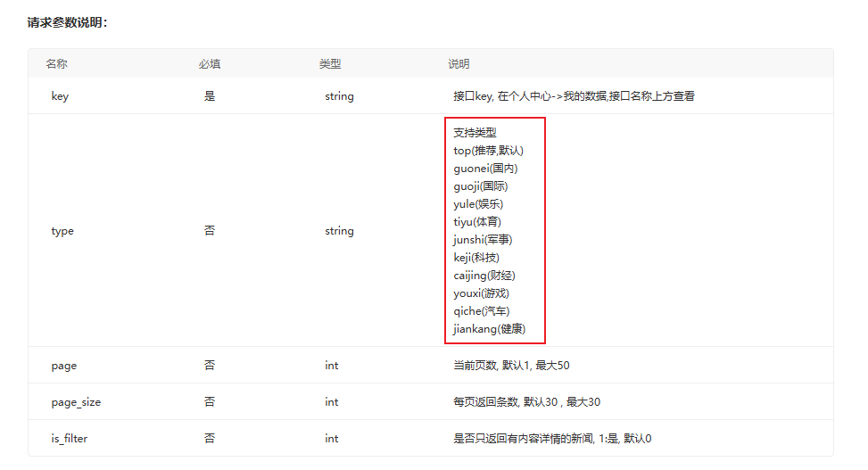Click guonei(国内) entry

tap(485, 169)
